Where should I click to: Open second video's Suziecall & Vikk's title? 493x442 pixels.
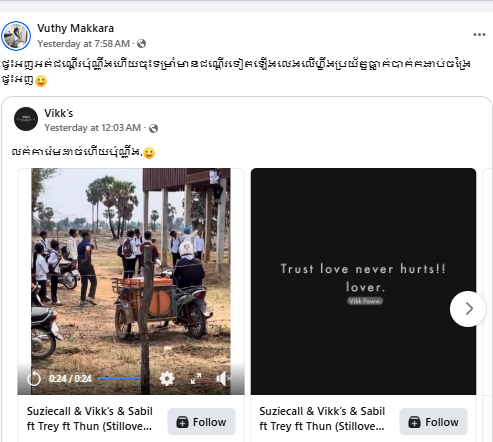click(322, 419)
